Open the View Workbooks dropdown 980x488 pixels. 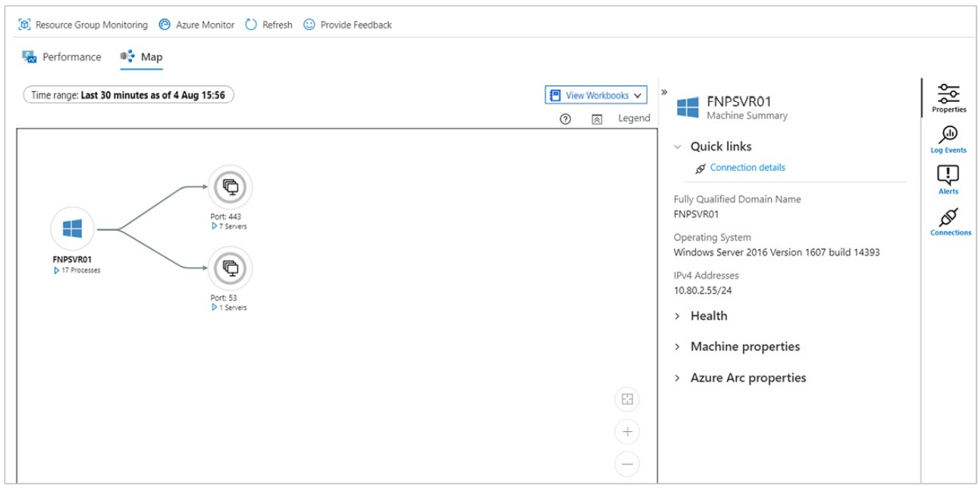point(595,94)
